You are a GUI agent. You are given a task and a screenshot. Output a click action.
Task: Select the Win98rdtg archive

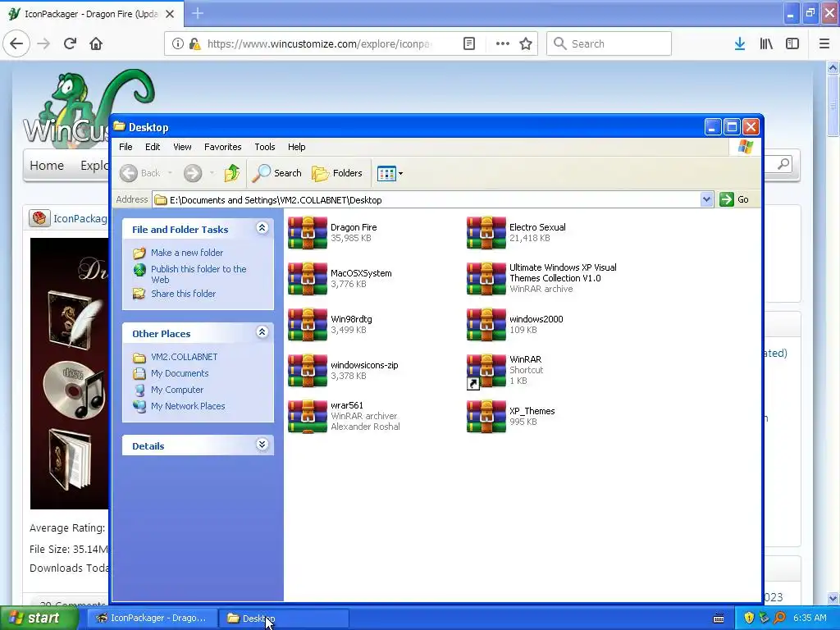tap(308, 325)
